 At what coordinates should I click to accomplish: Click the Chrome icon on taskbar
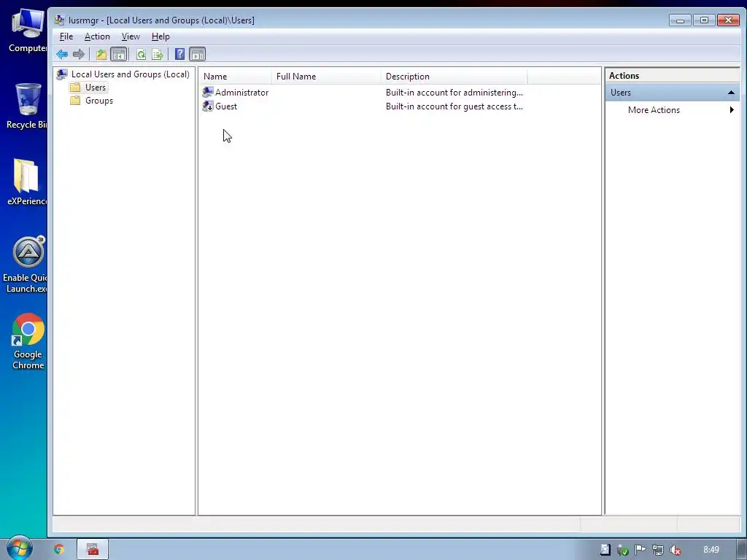(x=59, y=550)
